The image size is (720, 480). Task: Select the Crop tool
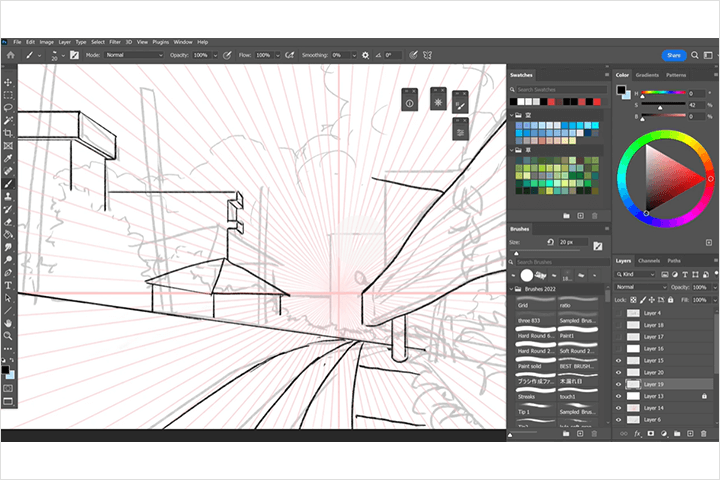point(8,133)
